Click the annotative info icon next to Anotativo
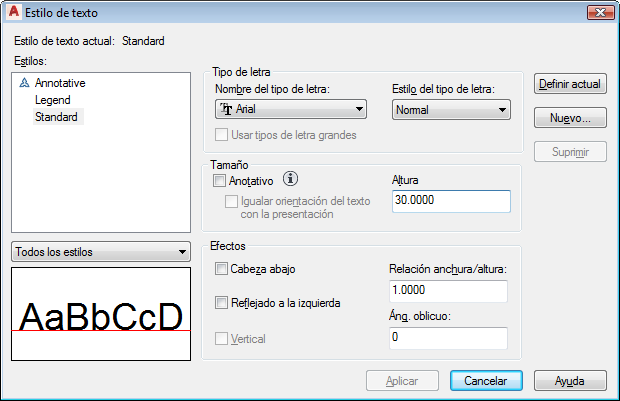 coord(290,179)
